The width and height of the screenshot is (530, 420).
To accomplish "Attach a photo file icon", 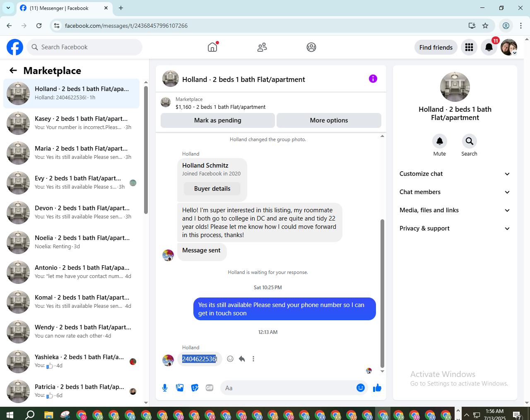I will click(x=180, y=388).
